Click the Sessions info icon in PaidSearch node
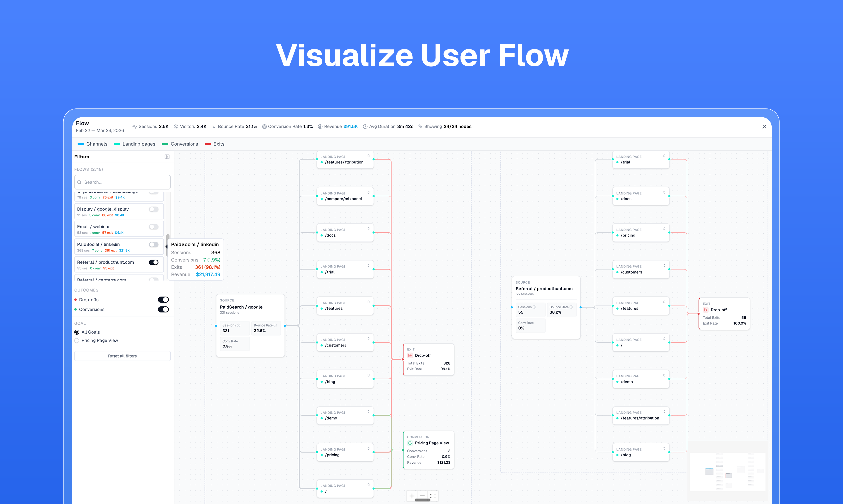Image resolution: width=843 pixels, height=504 pixels. (239, 325)
